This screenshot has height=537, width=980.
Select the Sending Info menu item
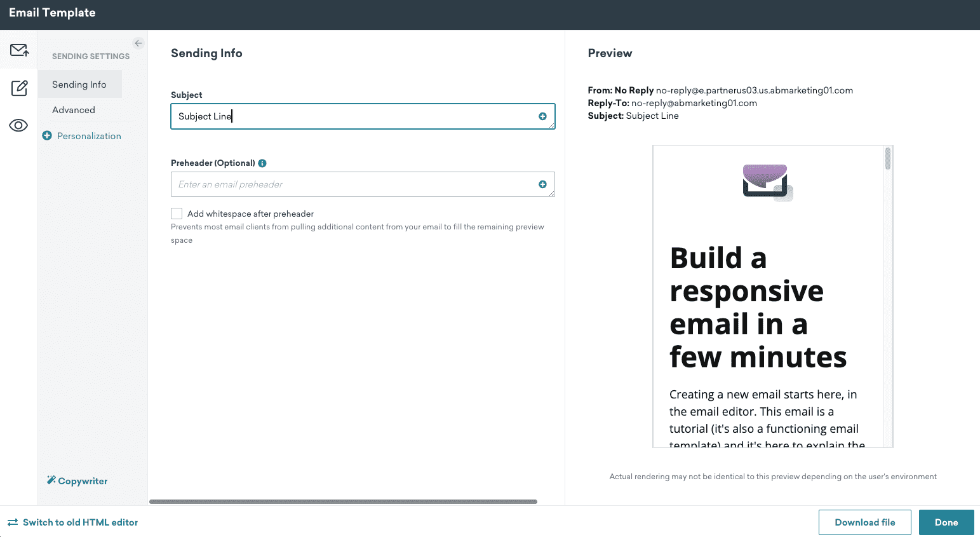click(79, 85)
